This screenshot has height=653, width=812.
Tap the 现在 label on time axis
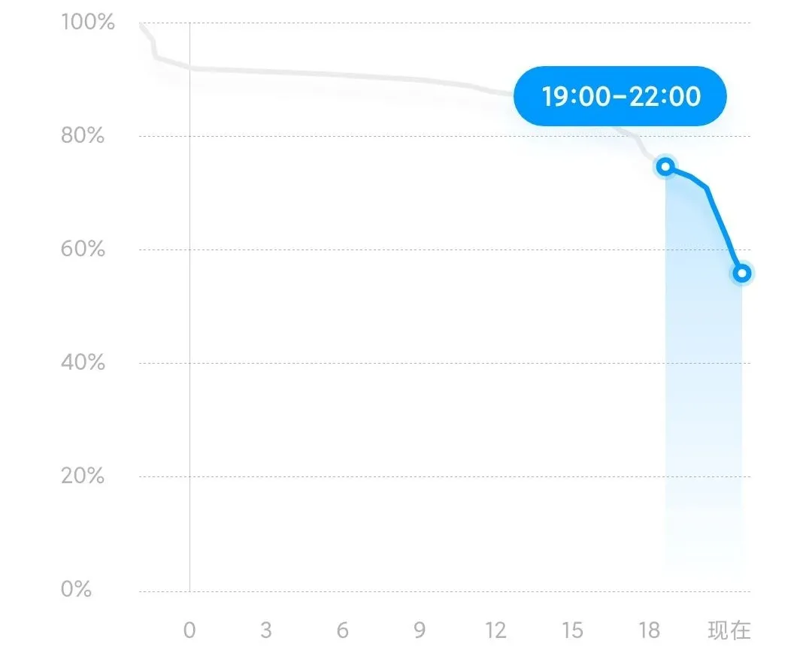coord(729,630)
